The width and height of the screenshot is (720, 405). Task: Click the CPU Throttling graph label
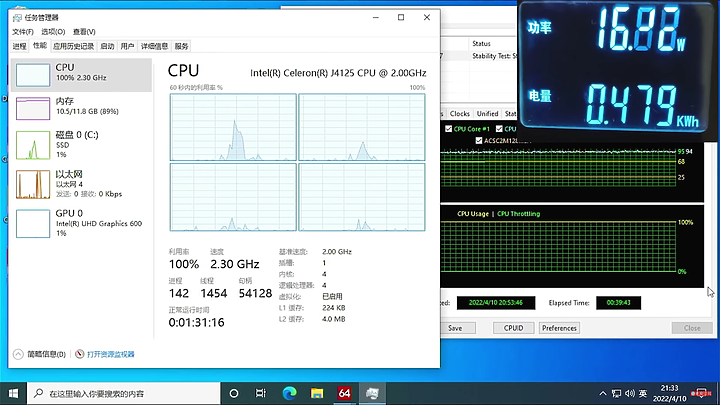coord(518,214)
